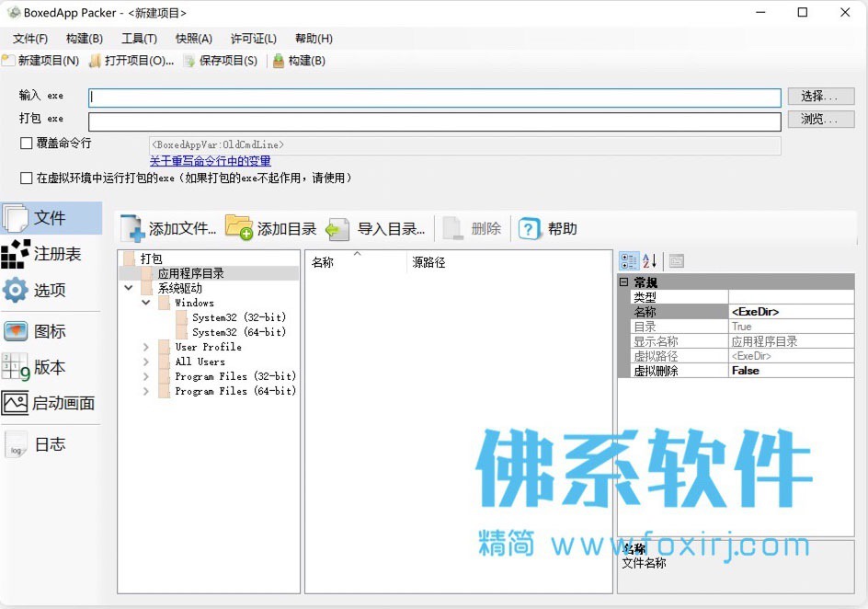Click Add Files (添加文件) icon button
This screenshot has height=609, width=868.
(132, 228)
